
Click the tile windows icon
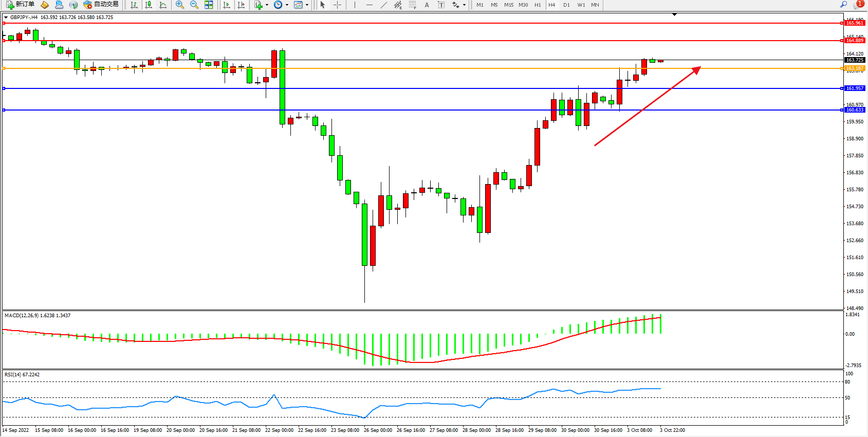pyautogui.click(x=209, y=5)
